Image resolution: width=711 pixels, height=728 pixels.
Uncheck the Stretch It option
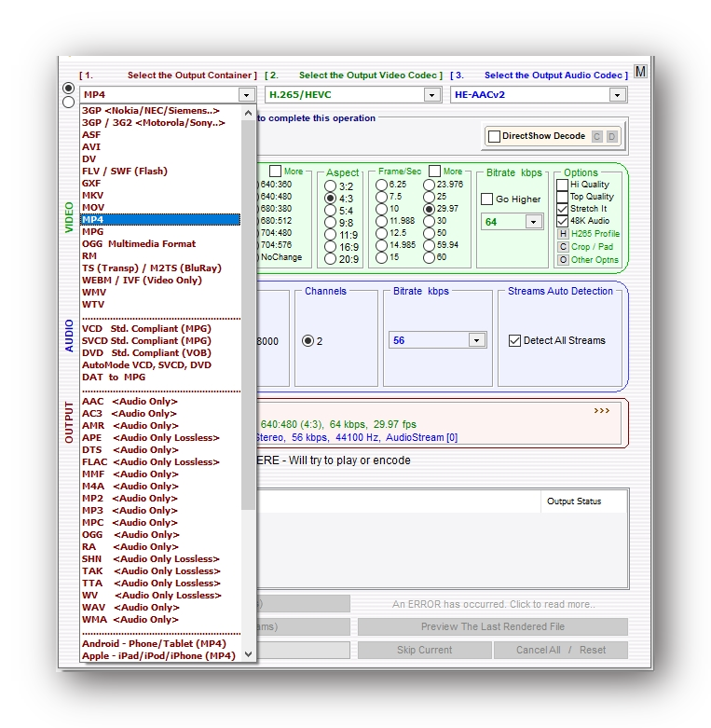coord(562,209)
